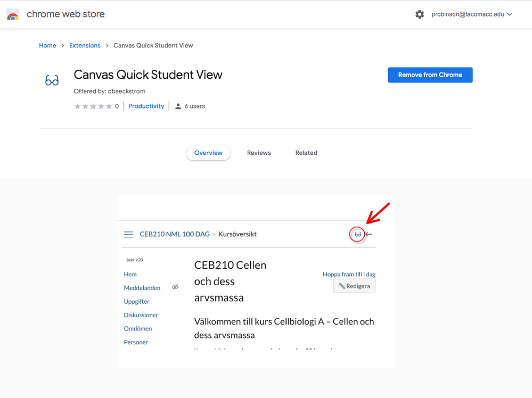Switch to the Reviews tab

[259, 153]
